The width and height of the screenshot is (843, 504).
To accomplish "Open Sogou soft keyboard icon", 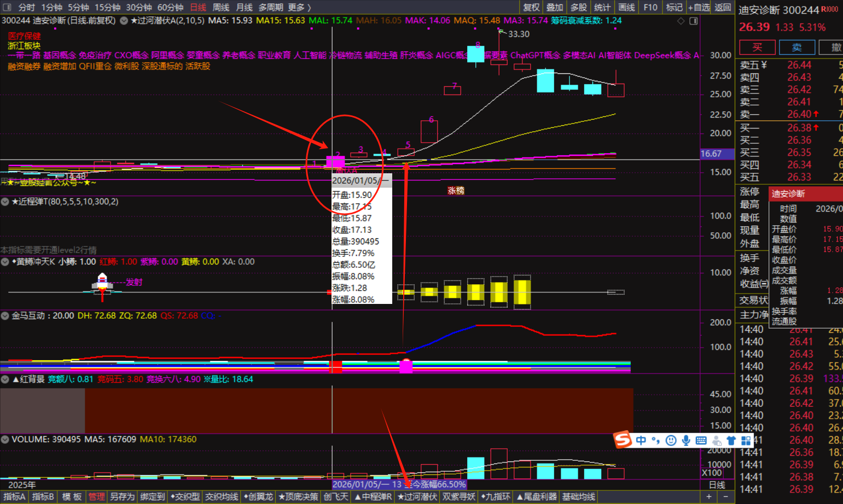I will click(x=701, y=441).
